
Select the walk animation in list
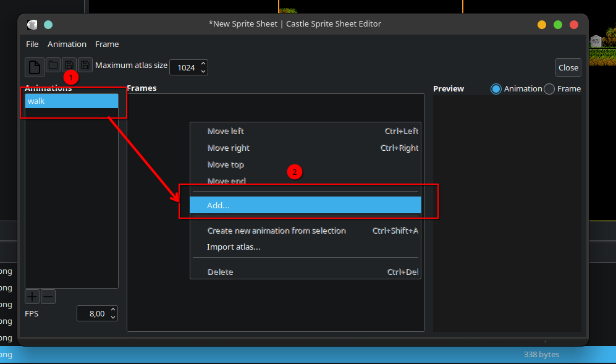pyautogui.click(x=71, y=101)
